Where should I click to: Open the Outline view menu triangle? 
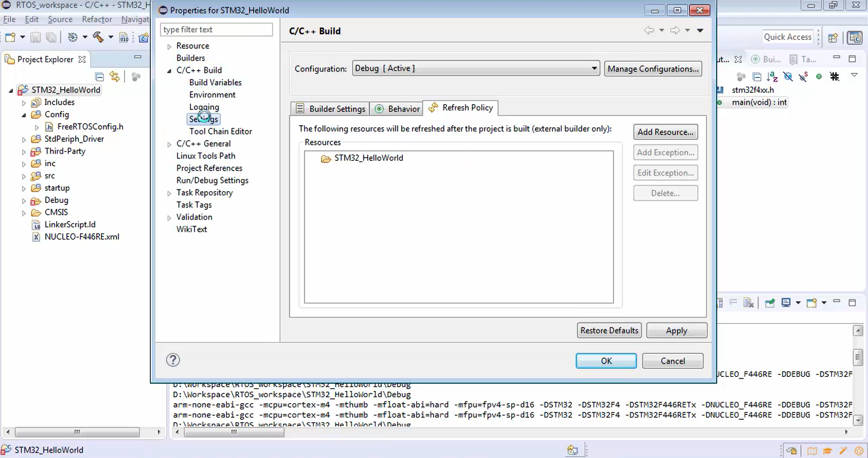point(854,75)
